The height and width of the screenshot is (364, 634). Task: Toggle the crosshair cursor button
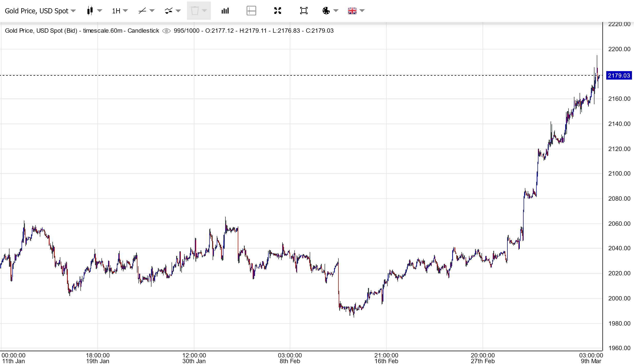(x=251, y=11)
